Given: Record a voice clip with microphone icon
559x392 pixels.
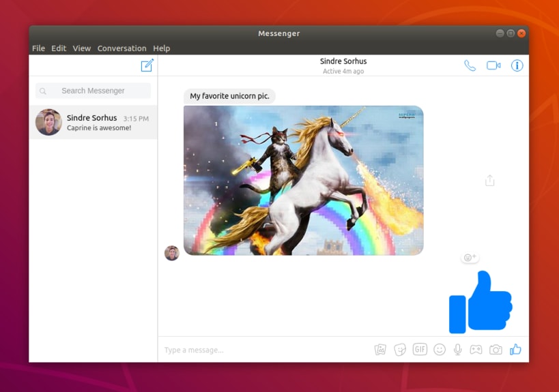Looking at the screenshot, I should click(x=458, y=350).
